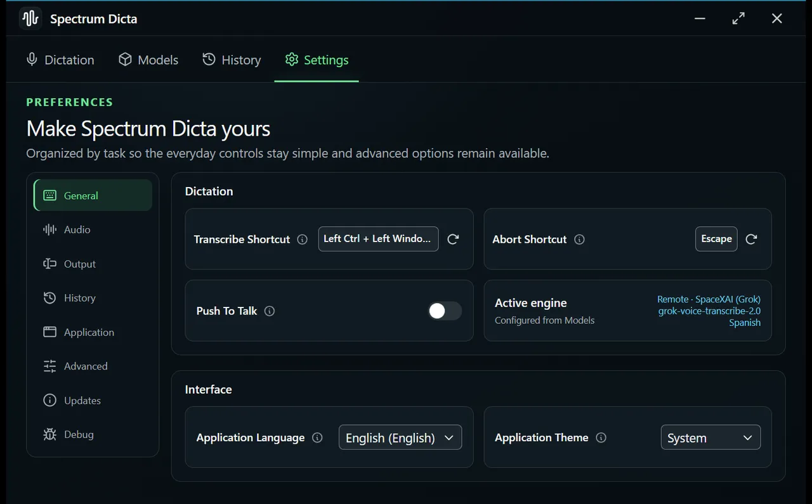Click the Configured from Models caption
Viewport: 812px width, 504px height.
pos(545,320)
